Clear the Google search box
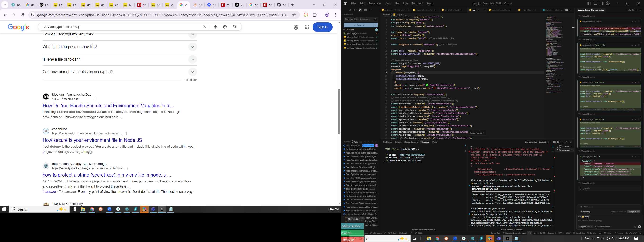The image size is (644, 242). pyautogui.click(x=205, y=27)
